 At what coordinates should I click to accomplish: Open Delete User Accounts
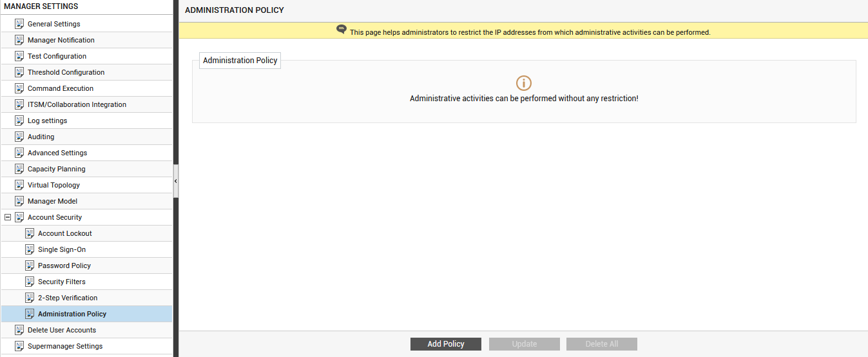pos(62,330)
